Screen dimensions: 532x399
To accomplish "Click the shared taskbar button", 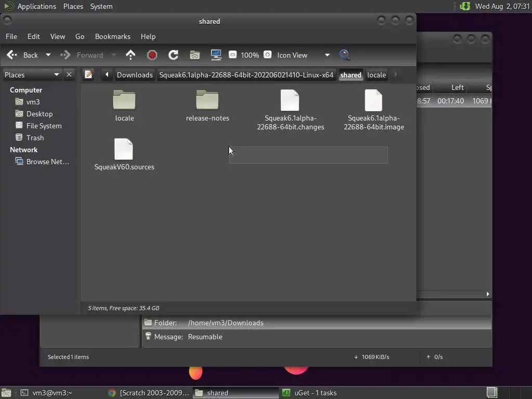I will click(x=236, y=393).
